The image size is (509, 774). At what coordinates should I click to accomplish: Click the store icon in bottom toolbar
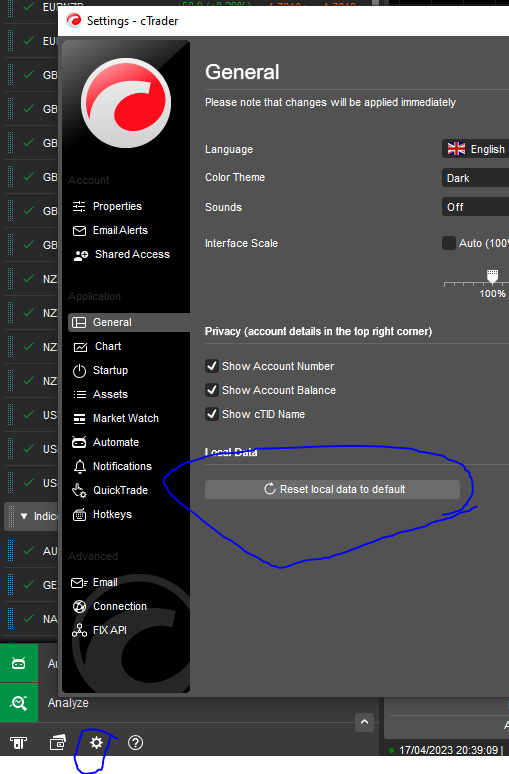click(x=18, y=742)
